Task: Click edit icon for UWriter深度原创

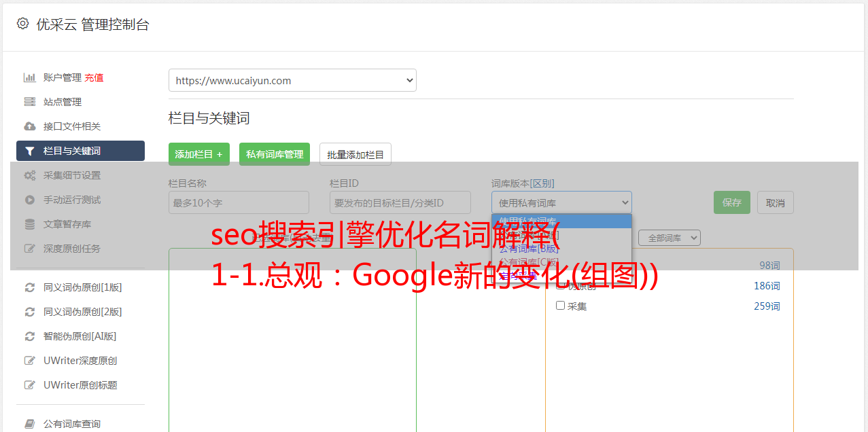Action: (x=29, y=361)
